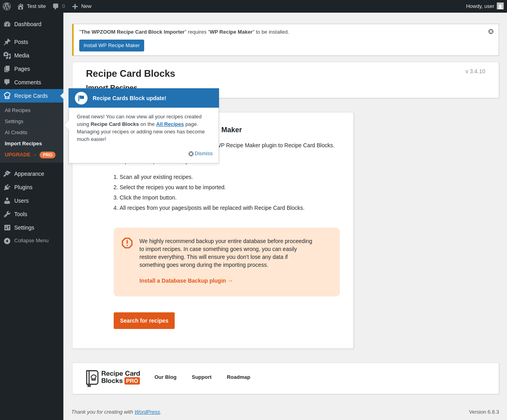Open the general Settings menu

(x=32, y=228)
